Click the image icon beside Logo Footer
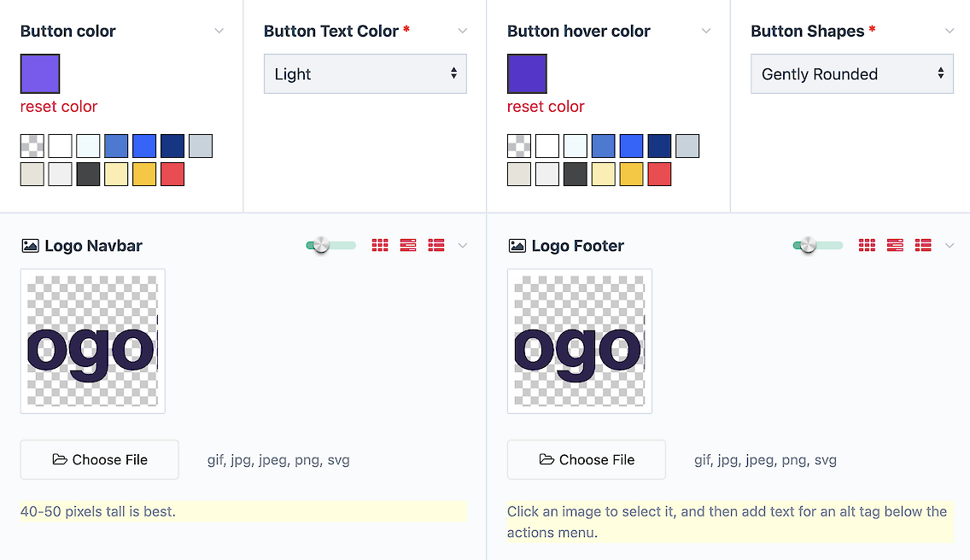Image resolution: width=970 pixels, height=560 pixels. coord(517,246)
